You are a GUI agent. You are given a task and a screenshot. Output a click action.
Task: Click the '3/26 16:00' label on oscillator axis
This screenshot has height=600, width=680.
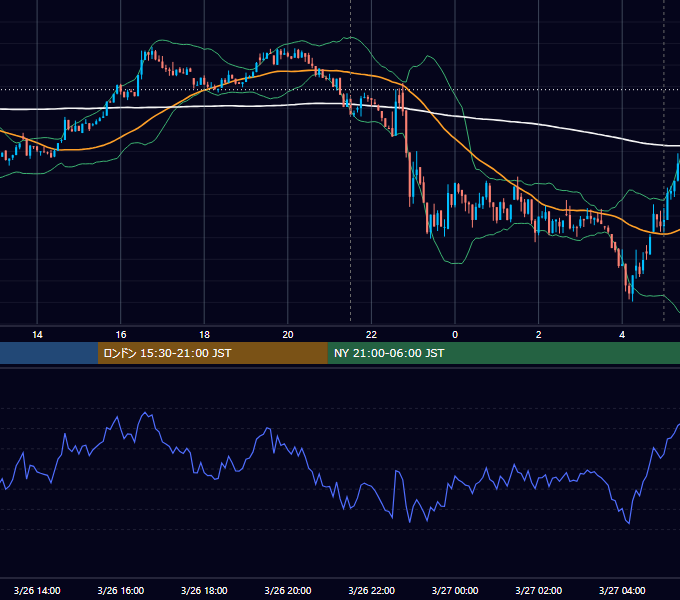121,590
